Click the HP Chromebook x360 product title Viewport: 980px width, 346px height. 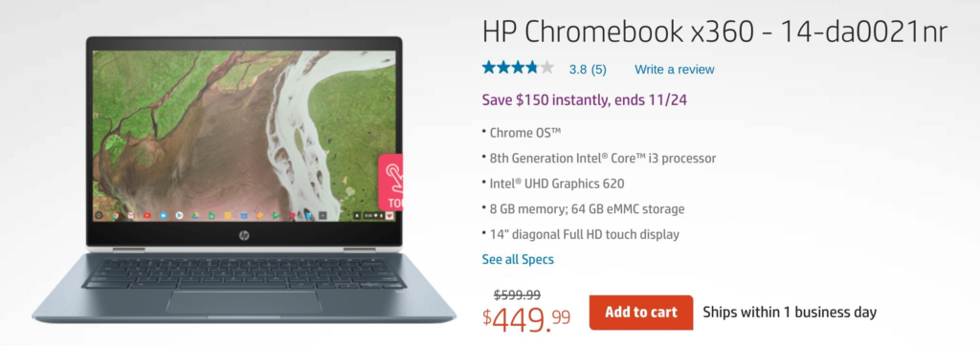pos(715,32)
